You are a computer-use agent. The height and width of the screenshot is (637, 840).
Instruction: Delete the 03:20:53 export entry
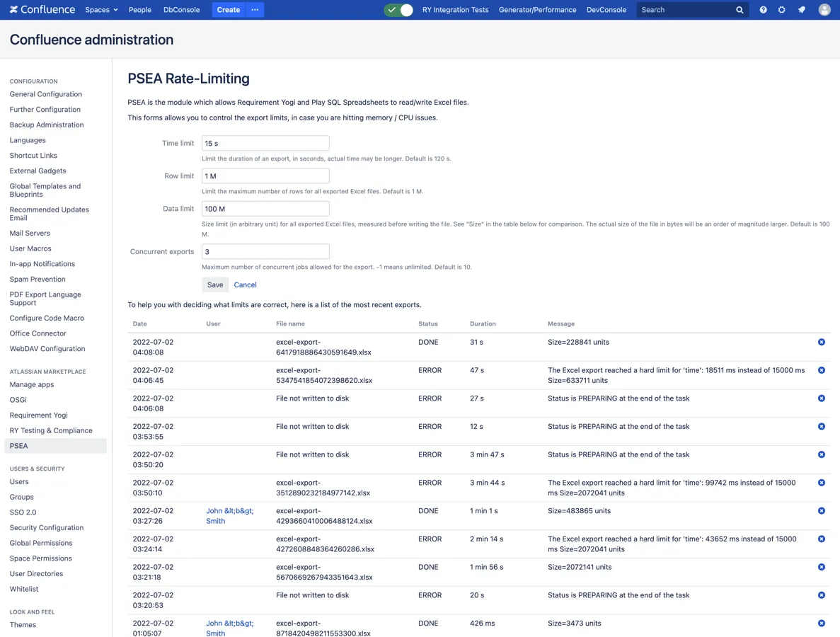822,595
